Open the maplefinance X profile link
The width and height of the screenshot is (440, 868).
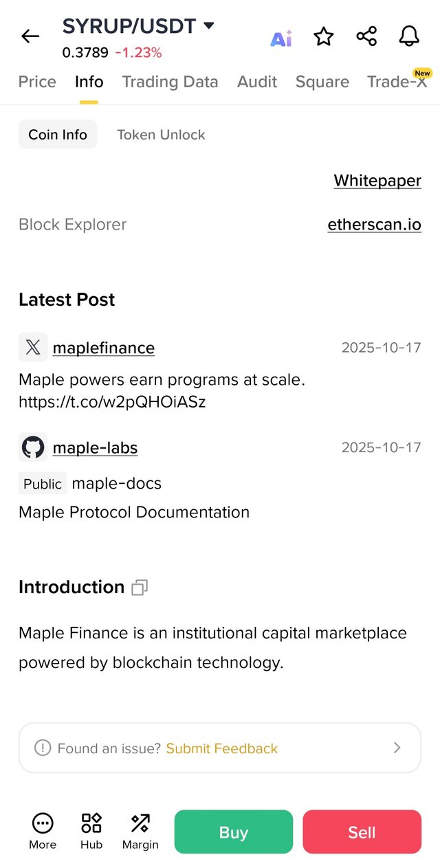coord(104,348)
